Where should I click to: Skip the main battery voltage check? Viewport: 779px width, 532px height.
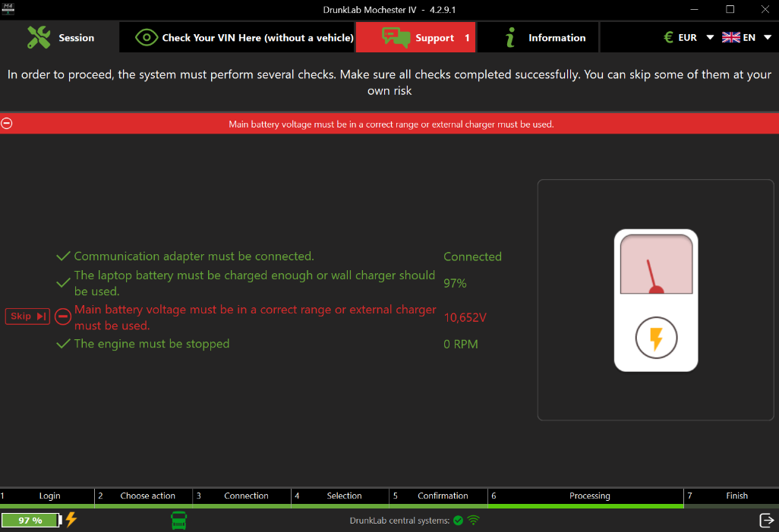pos(28,316)
